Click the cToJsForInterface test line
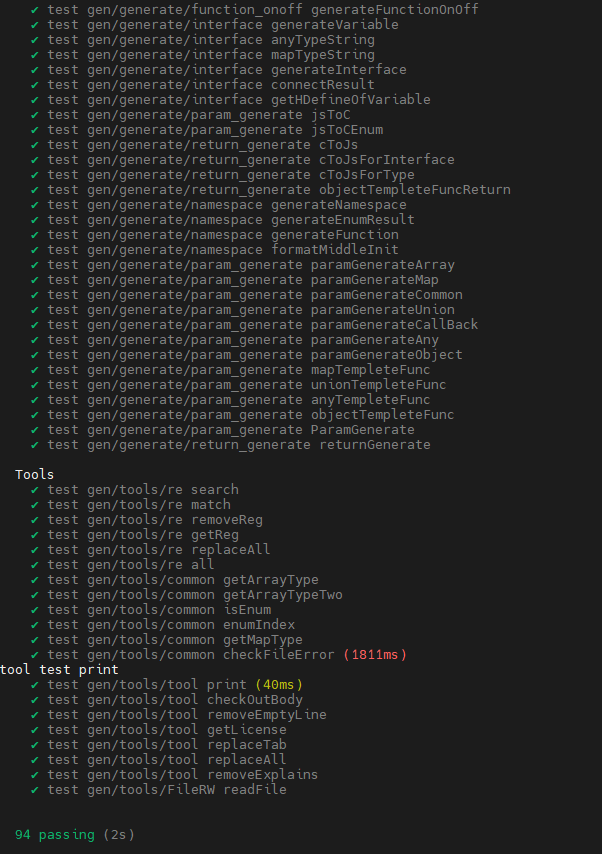 251,160
